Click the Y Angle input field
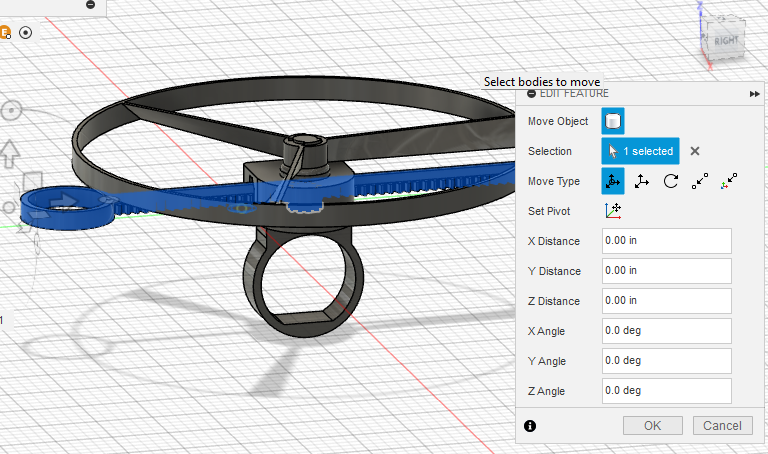This screenshot has width=768, height=454. pyautogui.click(x=667, y=360)
